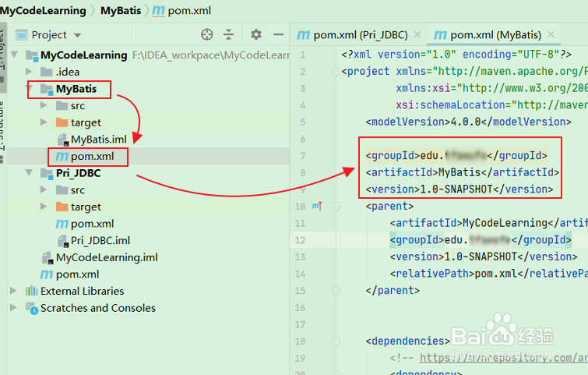Click the relativePath line in editor
This screenshot has width=588, height=375.
pyautogui.click(x=489, y=274)
